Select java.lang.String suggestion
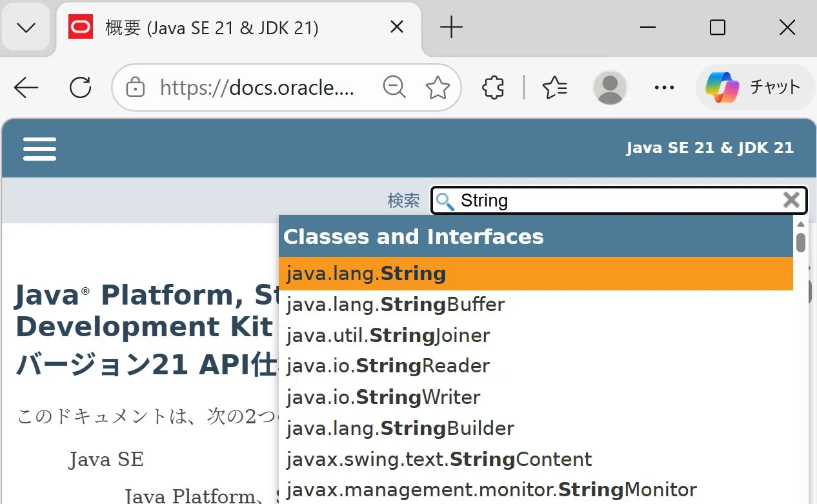The height and width of the screenshot is (504, 817). 536,274
